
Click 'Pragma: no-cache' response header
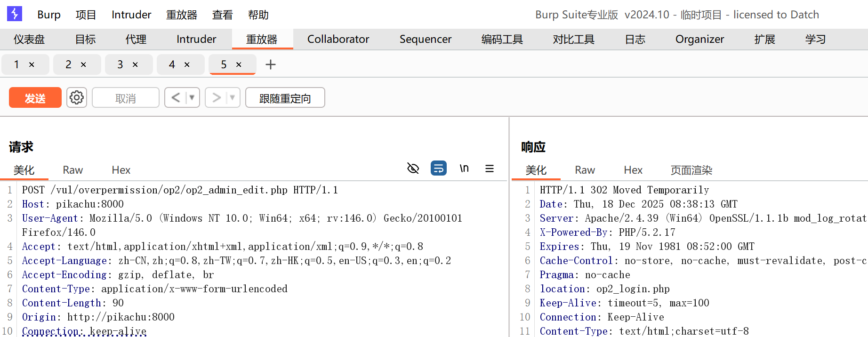pos(585,274)
